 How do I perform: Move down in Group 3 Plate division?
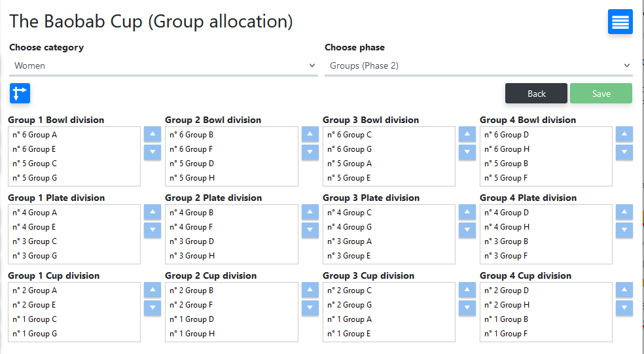point(467,230)
